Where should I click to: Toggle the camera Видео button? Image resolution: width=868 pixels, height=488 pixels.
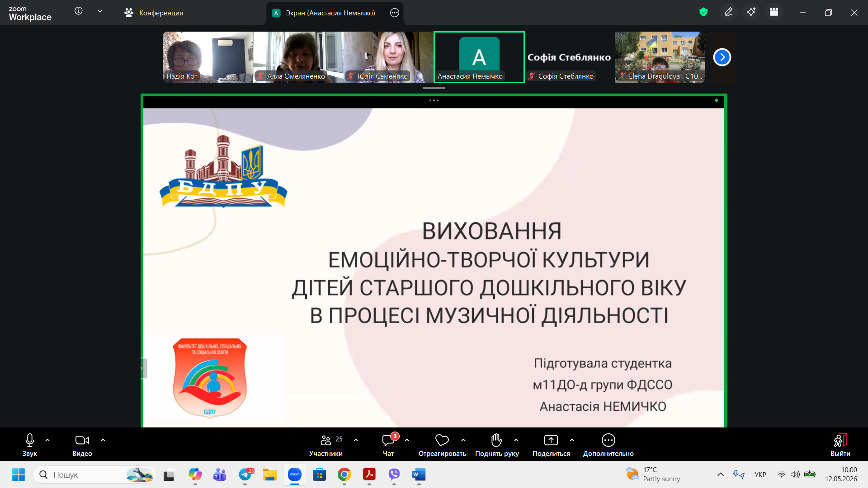tap(82, 444)
